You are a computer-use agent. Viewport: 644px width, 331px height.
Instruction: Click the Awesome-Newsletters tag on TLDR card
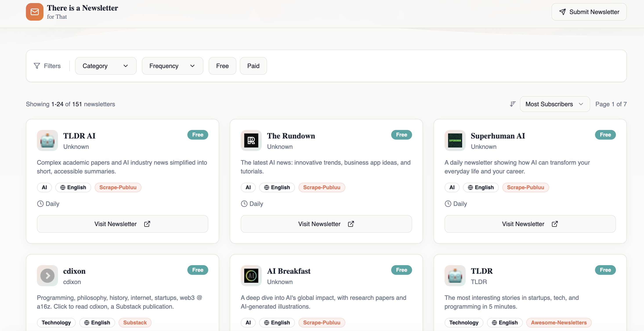pos(559,322)
